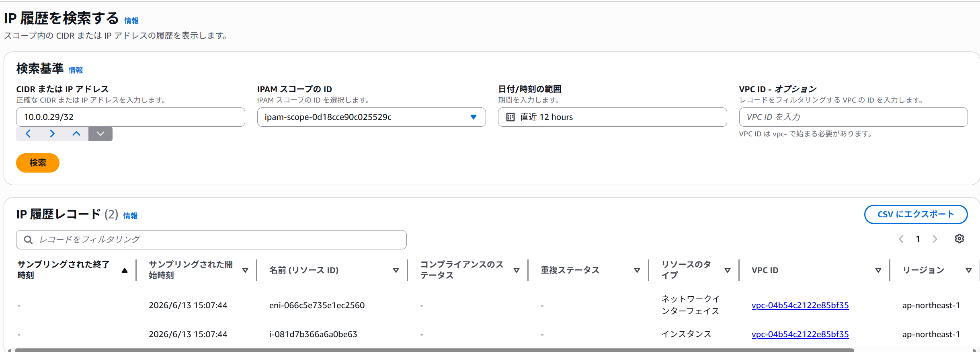This screenshot has width=980, height=352.
Task: Click the calendar icon in date range field
Action: (510, 117)
